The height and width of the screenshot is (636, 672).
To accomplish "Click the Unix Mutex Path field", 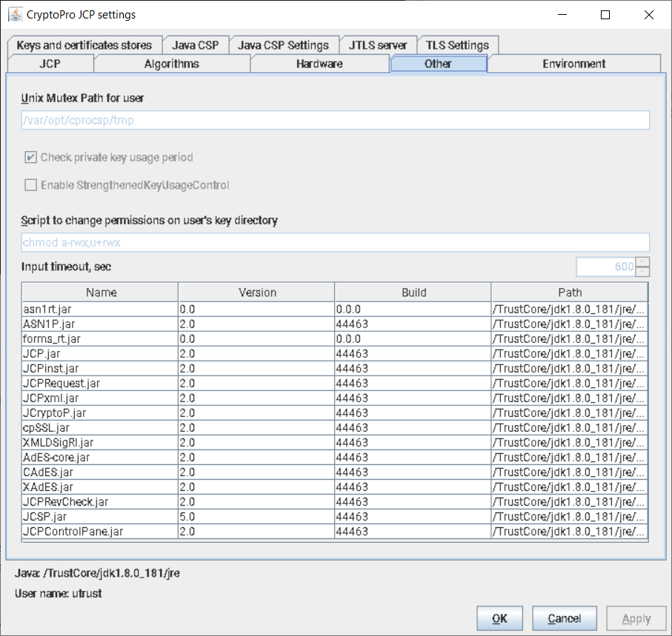I will tap(335, 120).
